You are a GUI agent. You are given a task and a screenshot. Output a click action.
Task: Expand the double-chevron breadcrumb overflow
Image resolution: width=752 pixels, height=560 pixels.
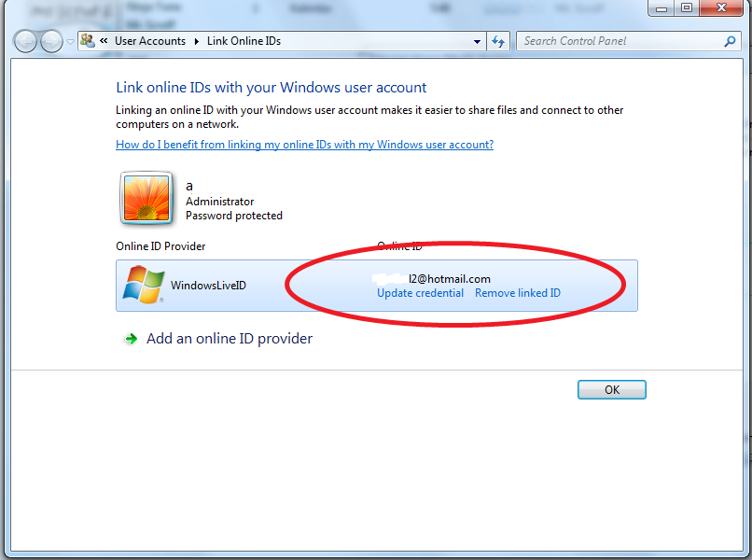pos(104,41)
